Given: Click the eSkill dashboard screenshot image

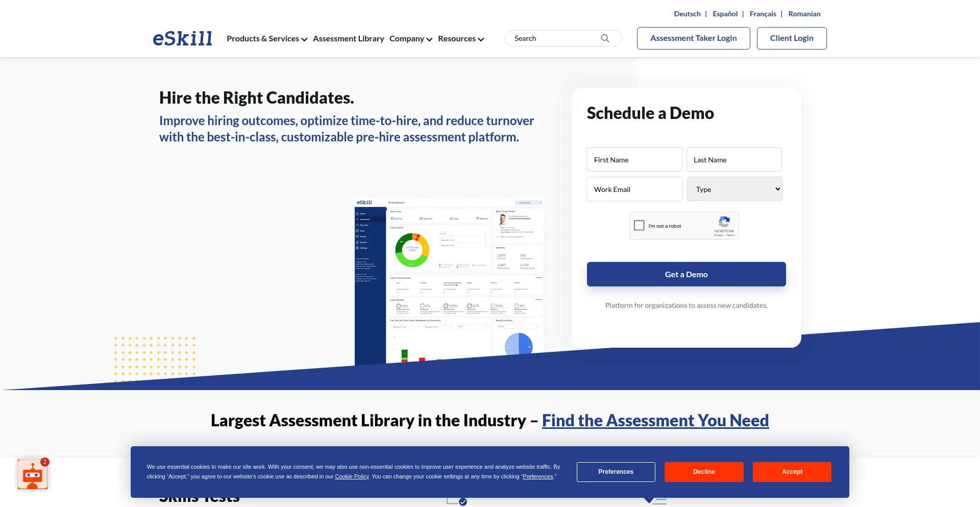Looking at the screenshot, I should click(x=450, y=281).
